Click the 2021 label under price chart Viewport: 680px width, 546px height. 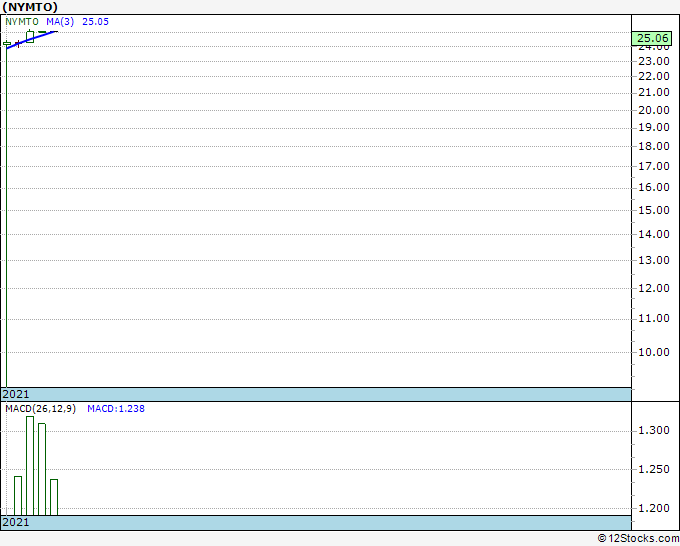(x=16, y=394)
